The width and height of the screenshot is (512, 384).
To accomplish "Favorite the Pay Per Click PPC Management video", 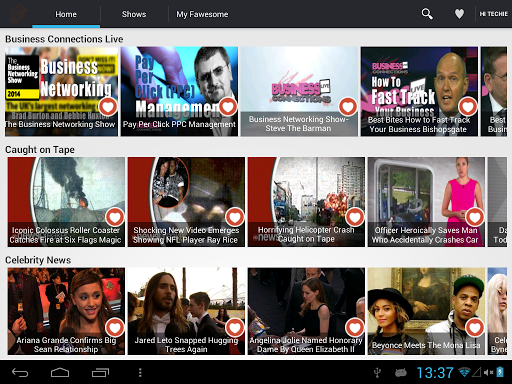I will [228, 107].
